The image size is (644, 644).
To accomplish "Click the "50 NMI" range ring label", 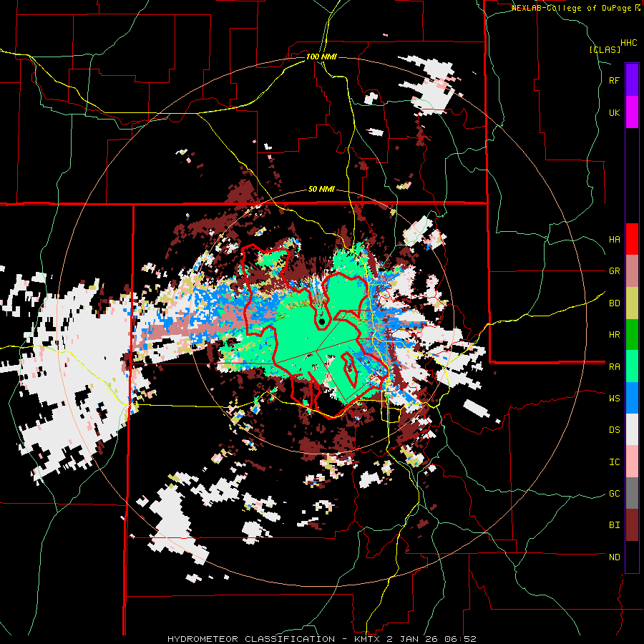I will point(321,190).
